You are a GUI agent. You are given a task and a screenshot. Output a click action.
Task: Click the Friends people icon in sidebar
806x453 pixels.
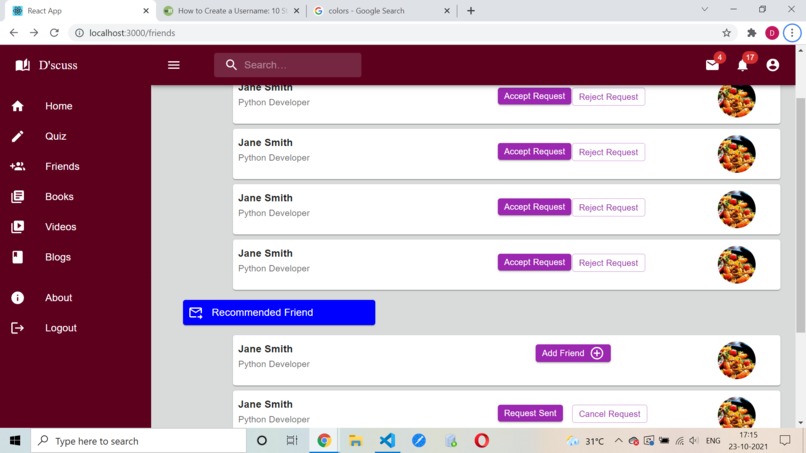click(x=17, y=166)
